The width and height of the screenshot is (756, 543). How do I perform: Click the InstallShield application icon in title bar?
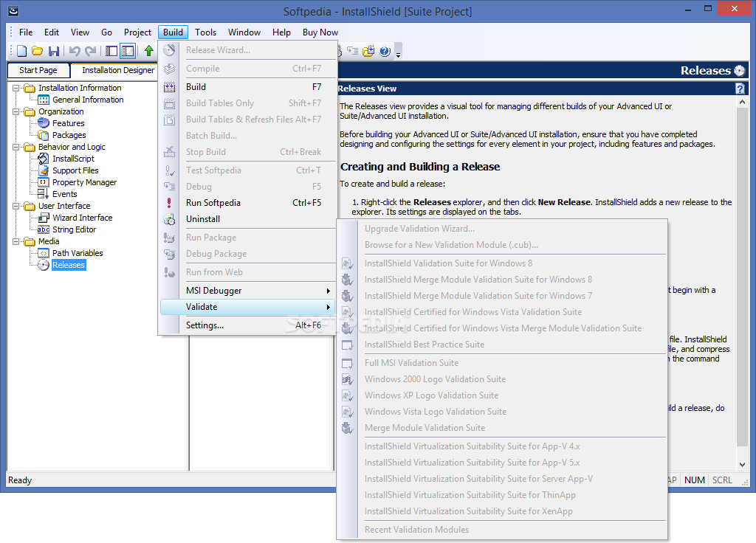13,10
